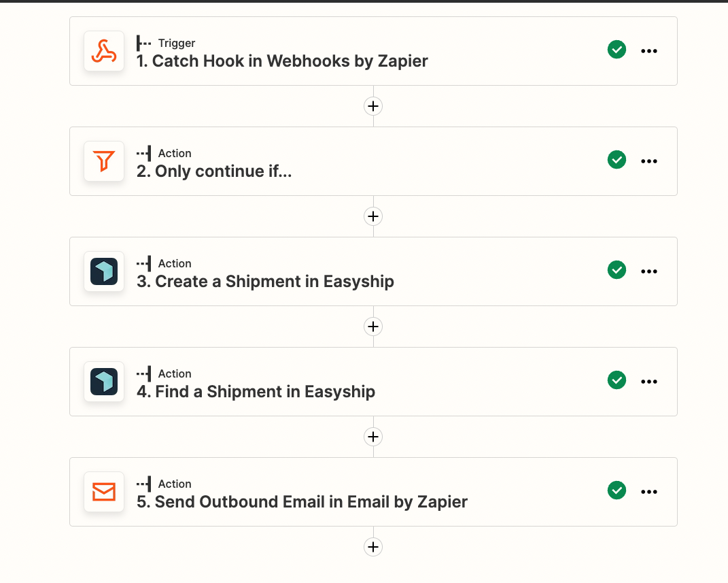Click the orange Filter funnel icon
Viewport: 728px width, 583px height.
pyautogui.click(x=104, y=161)
